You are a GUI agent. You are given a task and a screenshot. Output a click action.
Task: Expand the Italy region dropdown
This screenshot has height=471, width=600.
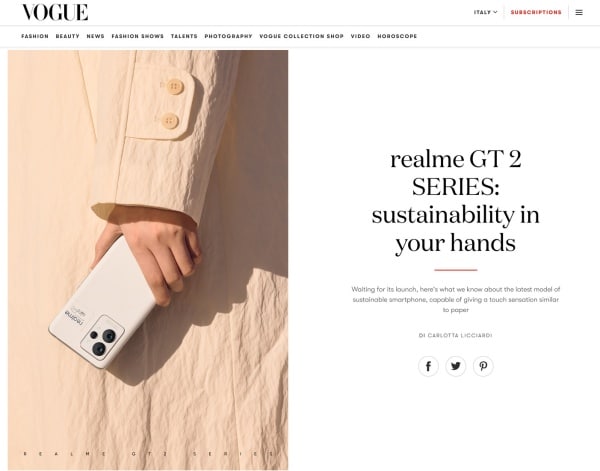coord(486,12)
